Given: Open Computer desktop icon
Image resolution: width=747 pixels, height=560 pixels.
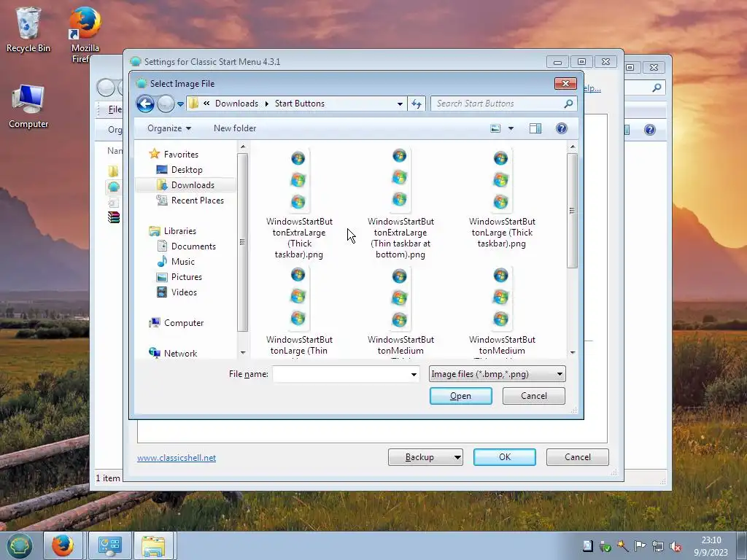Looking at the screenshot, I should (x=28, y=106).
